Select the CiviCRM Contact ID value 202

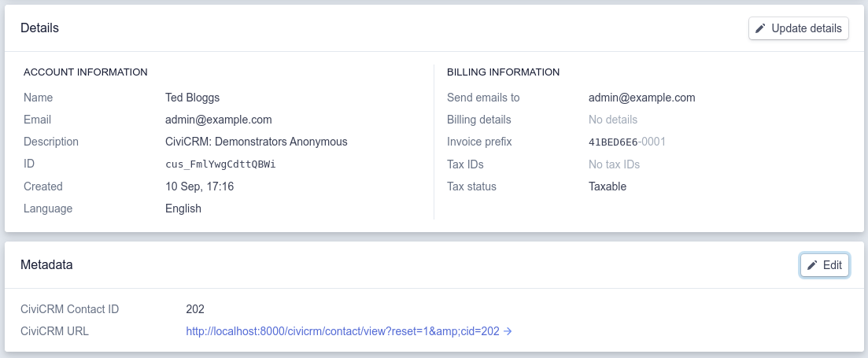tap(195, 309)
